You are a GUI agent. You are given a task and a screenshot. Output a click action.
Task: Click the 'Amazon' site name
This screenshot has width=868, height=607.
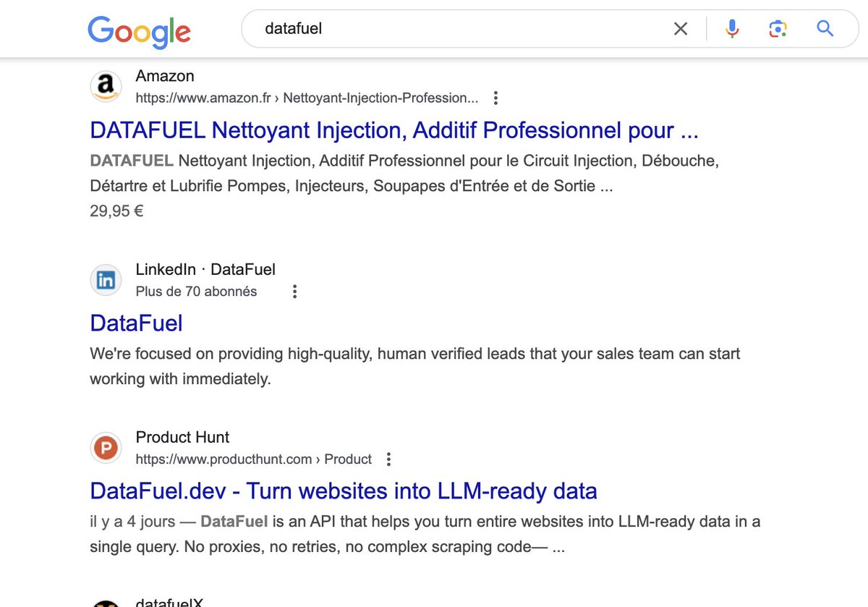pyautogui.click(x=165, y=76)
